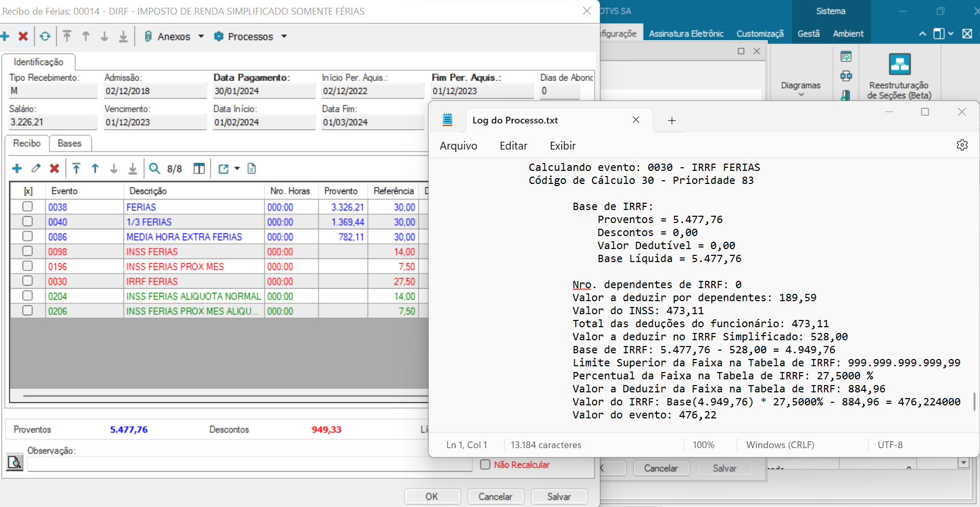This screenshot has height=507, width=980.
Task: Delete selected event in Recibo grid
Action: 54,168
